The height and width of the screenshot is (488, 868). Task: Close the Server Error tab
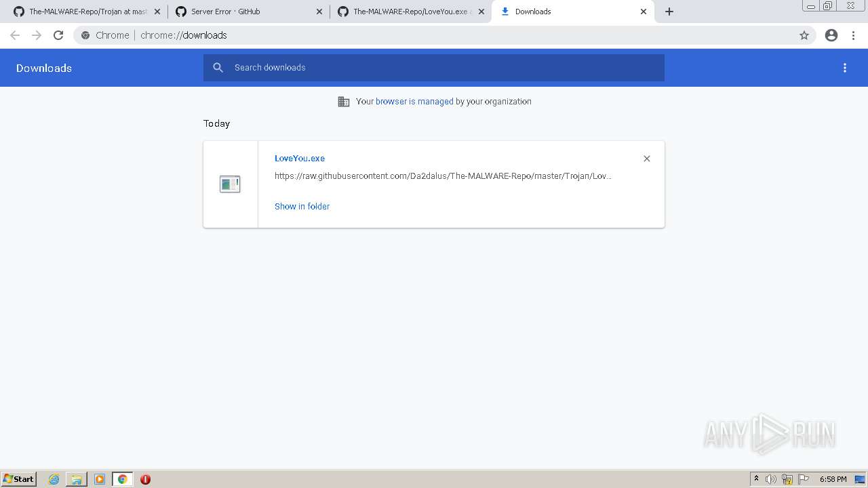click(x=319, y=12)
